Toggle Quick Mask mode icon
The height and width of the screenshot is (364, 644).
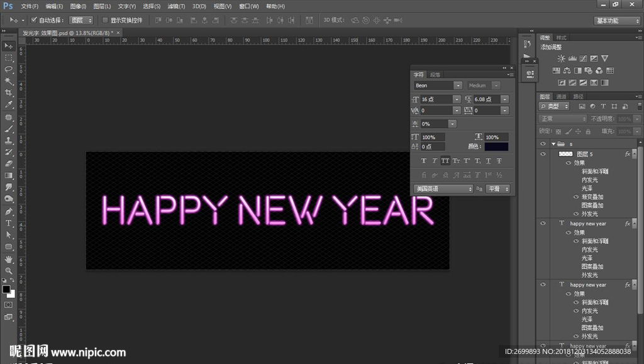pos(8,305)
